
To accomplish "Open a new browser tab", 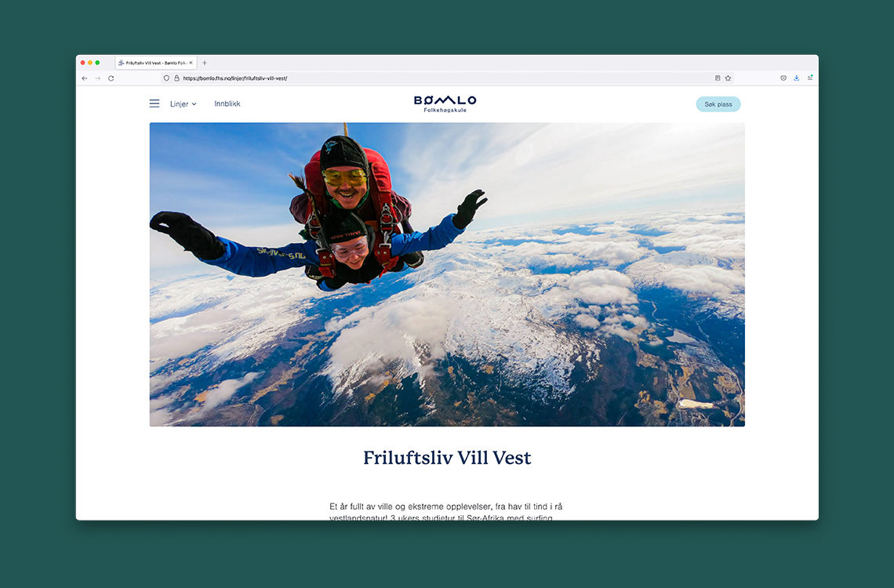I will click(x=205, y=63).
